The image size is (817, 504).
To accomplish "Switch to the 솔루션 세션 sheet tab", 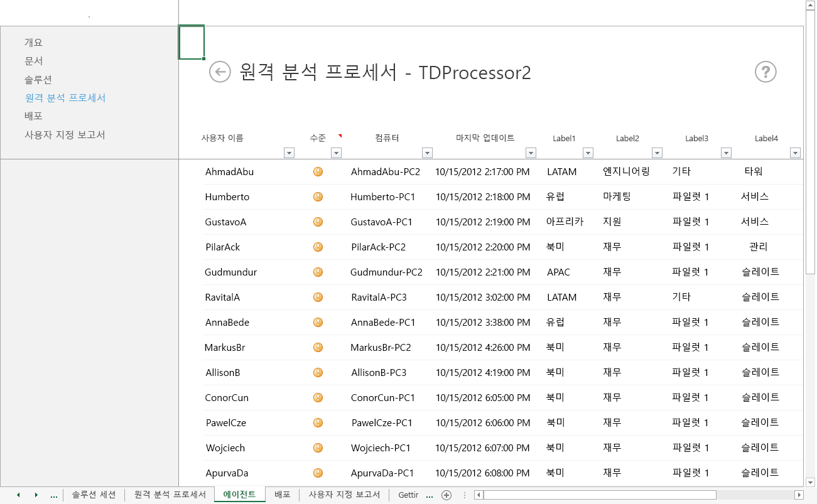I will (94, 495).
